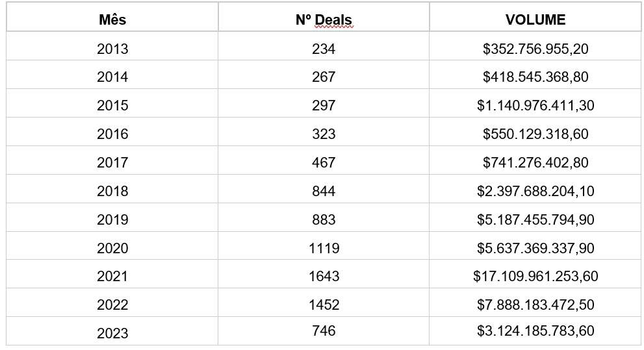The width and height of the screenshot is (644, 350).
Task: Select the 2019 year cell
Action: 112,219
